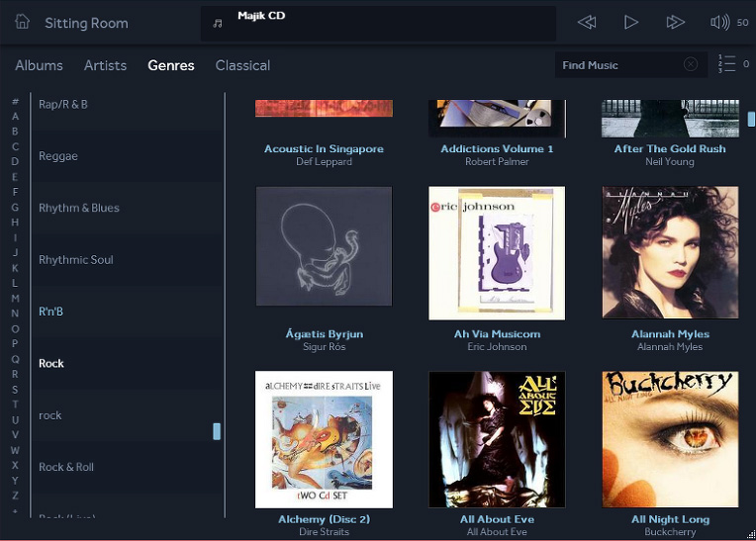
Task: Jump to letter Z in index
Action: 16,496
